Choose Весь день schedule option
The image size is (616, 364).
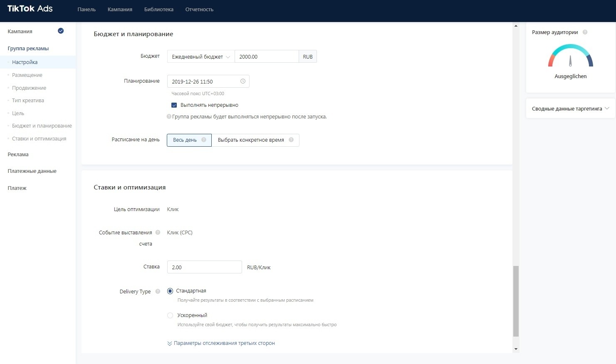click(189, 140)
